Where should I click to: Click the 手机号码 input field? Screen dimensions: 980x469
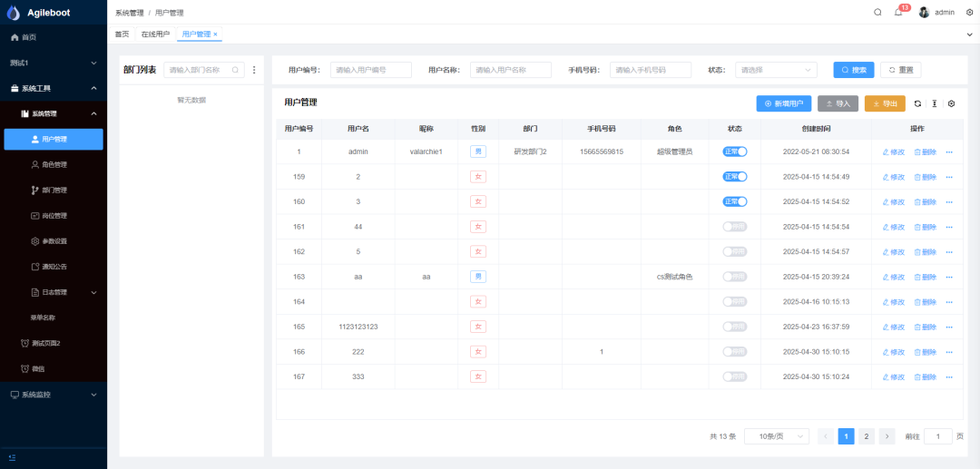(650, 70)
